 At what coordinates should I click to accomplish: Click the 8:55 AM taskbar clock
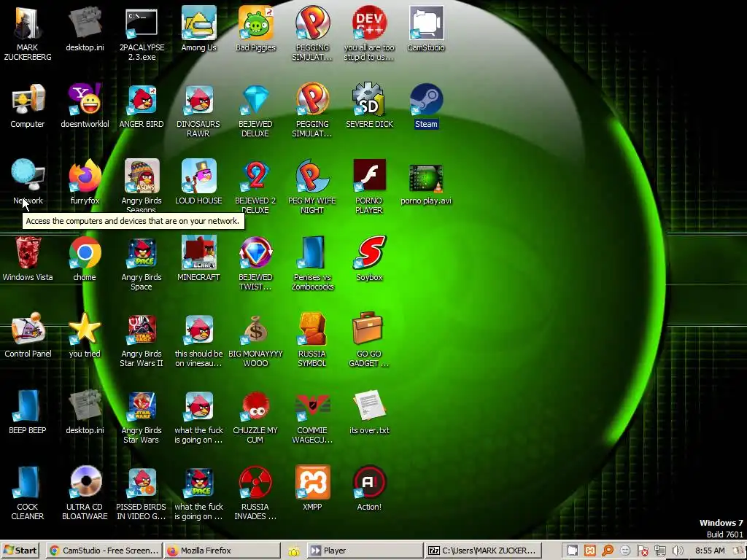[710, 551]
